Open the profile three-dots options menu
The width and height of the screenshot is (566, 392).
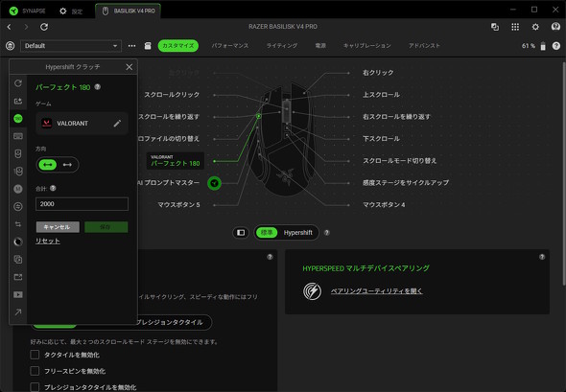pos(131,46)
